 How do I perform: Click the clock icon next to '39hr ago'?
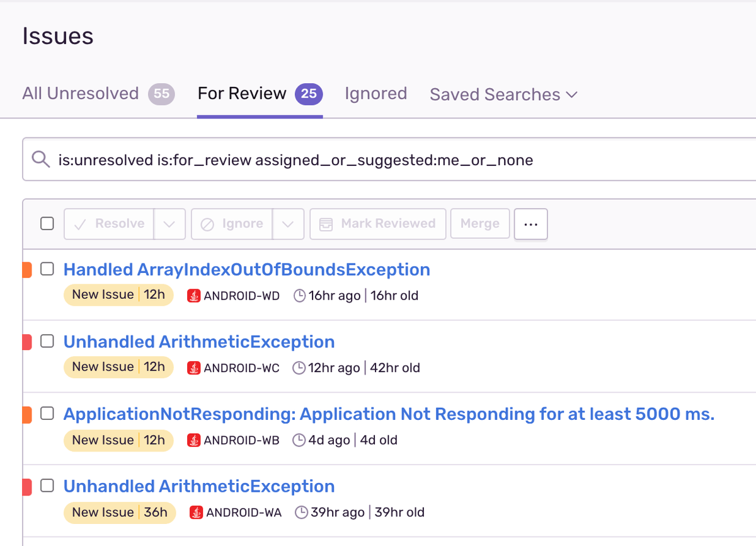pyautogui.click(x=302, y=512)
